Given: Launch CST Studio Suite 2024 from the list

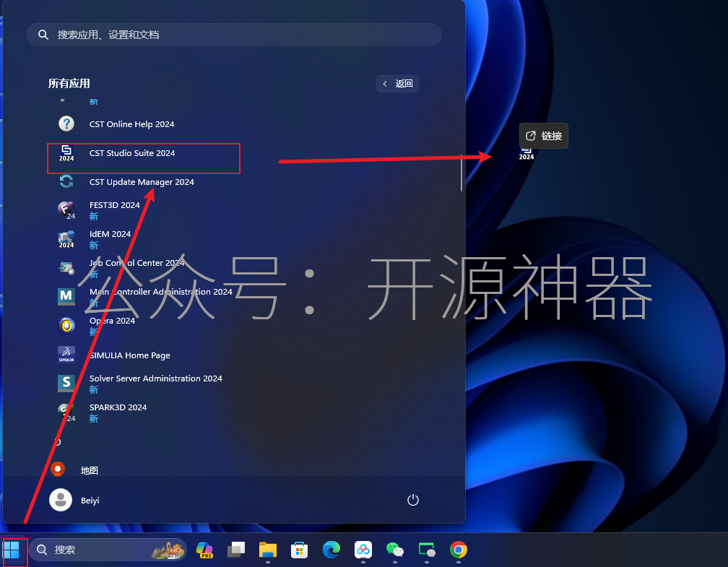Looking at the screenshot, I should (x=144, y=158).
